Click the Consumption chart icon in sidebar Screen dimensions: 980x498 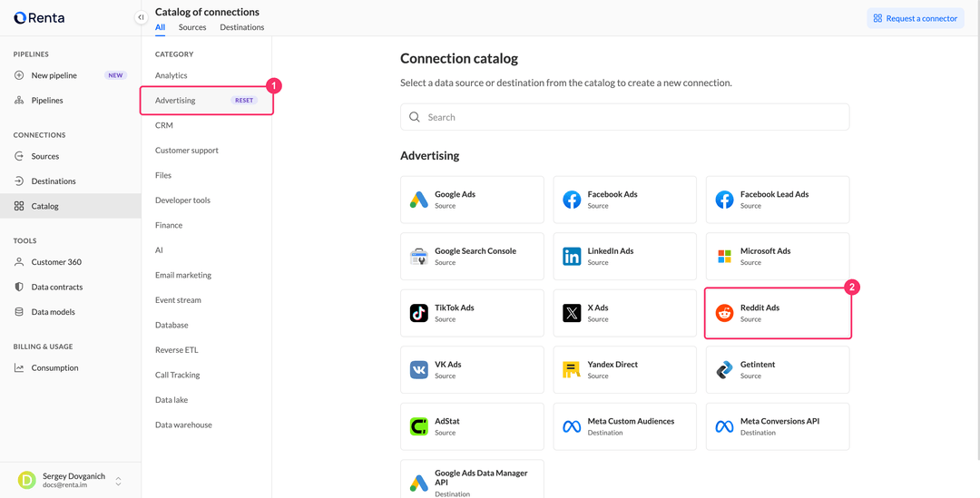click(x=19, y=368)
